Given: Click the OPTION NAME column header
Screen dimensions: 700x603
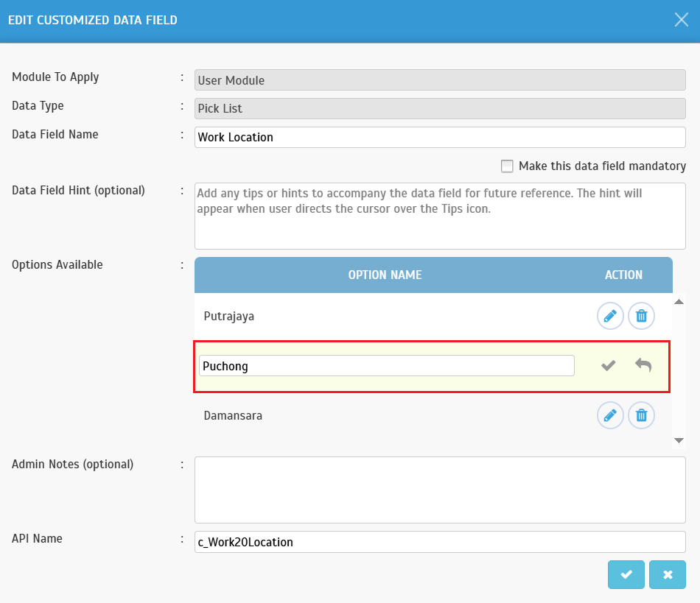Looking at the screenshot, I should click(x=385, y=275).
